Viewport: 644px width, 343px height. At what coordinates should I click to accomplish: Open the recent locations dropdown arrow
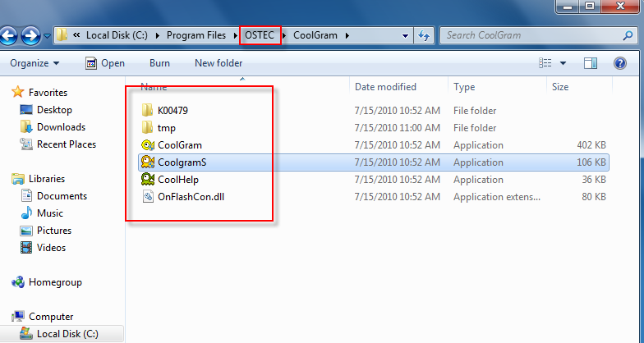[47, 36]
